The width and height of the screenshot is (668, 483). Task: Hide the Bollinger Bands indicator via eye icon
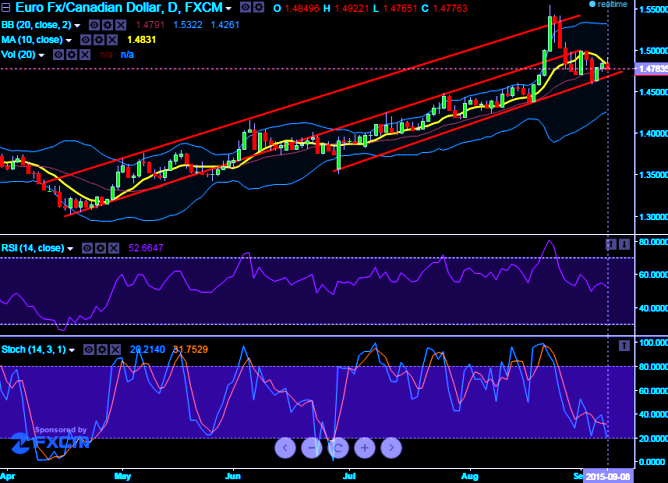94,25
